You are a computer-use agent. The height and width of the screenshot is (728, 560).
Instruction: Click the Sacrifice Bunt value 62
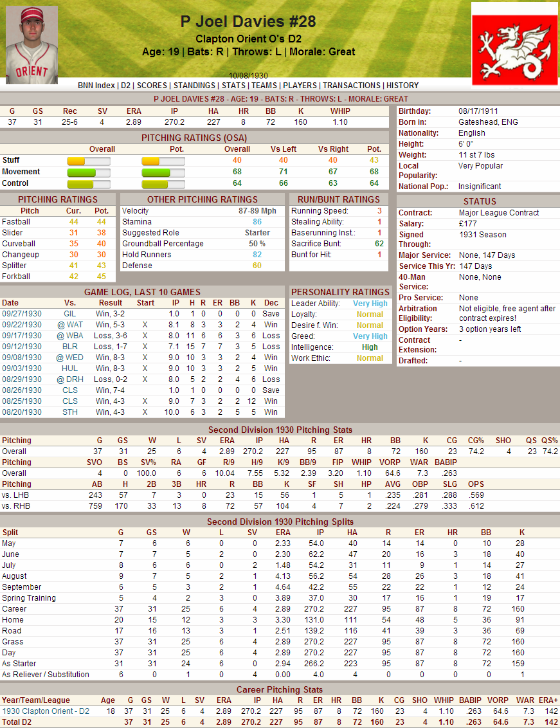[x=379, y=244]
